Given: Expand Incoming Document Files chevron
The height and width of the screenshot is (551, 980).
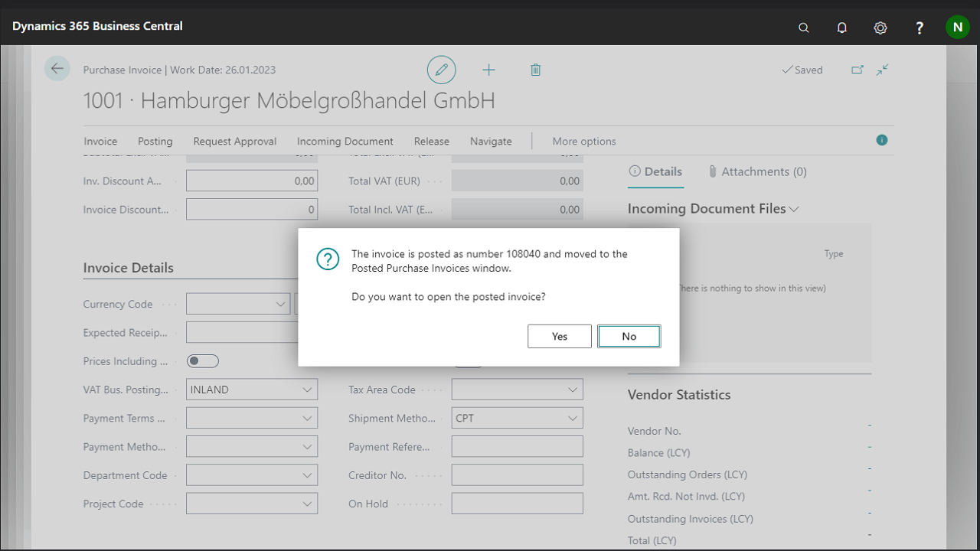Looking at the screenshot, I should [x=794, y=209].
